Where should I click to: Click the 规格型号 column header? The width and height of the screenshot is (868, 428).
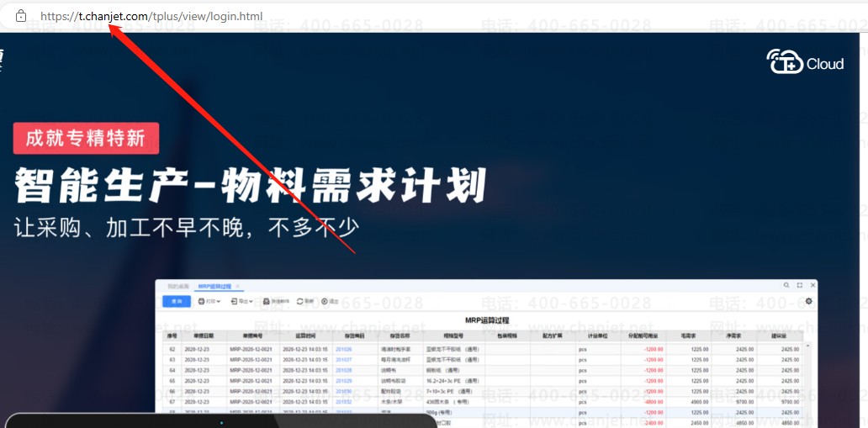tap(453, 336)
